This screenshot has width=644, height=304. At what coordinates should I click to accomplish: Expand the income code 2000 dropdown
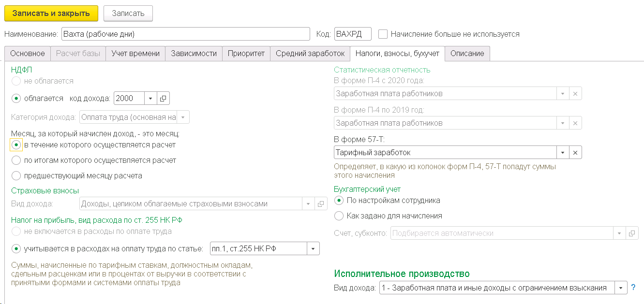coord(150,99)
